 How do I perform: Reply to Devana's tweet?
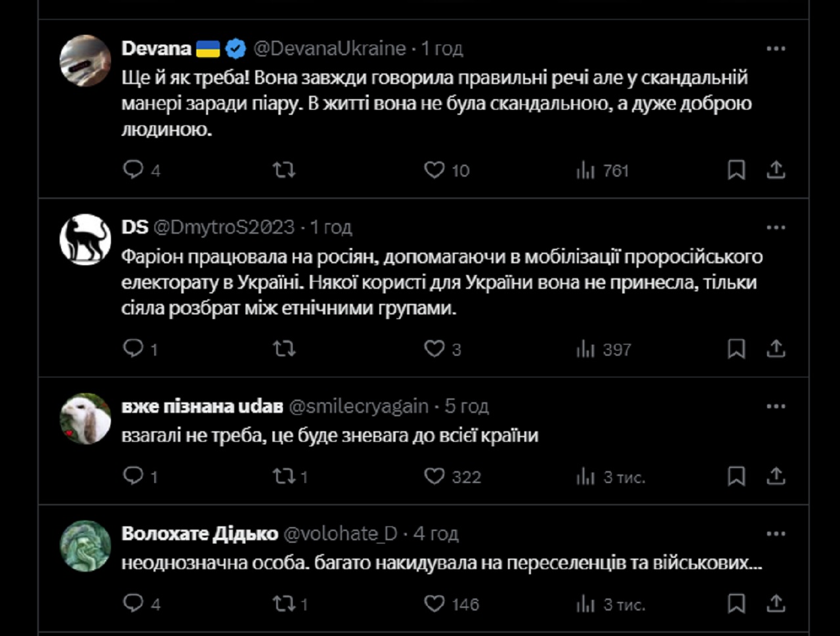tap(133, 170)
